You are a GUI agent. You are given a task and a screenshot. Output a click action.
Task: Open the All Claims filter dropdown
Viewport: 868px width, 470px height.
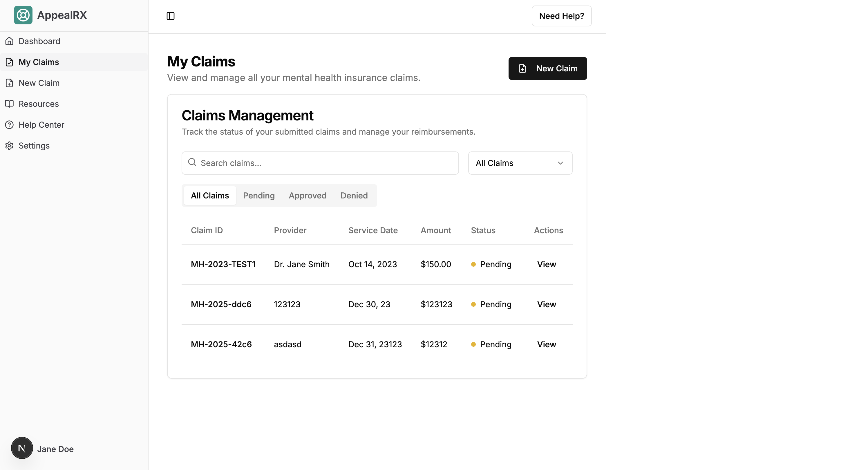pyautogui.click(x=520, y=163)
